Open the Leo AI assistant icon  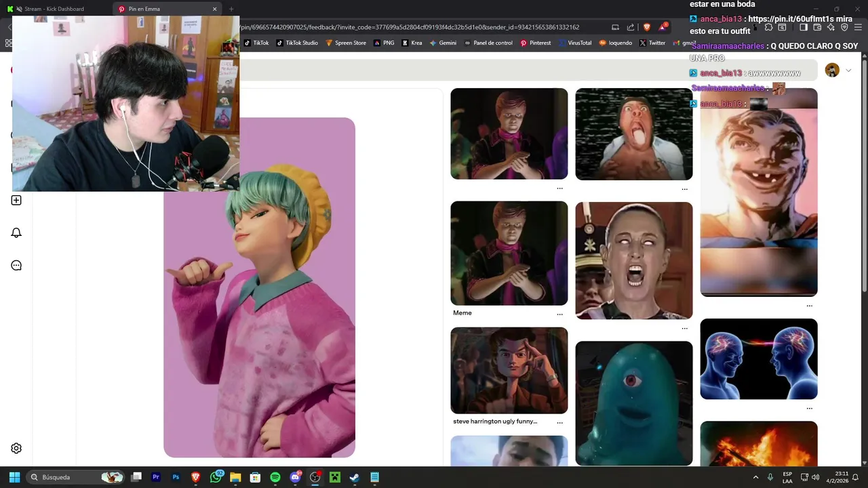click(831, 27)
